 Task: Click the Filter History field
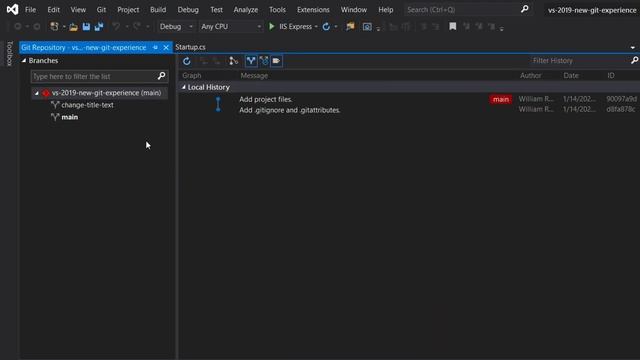click(x=579, y=60)
